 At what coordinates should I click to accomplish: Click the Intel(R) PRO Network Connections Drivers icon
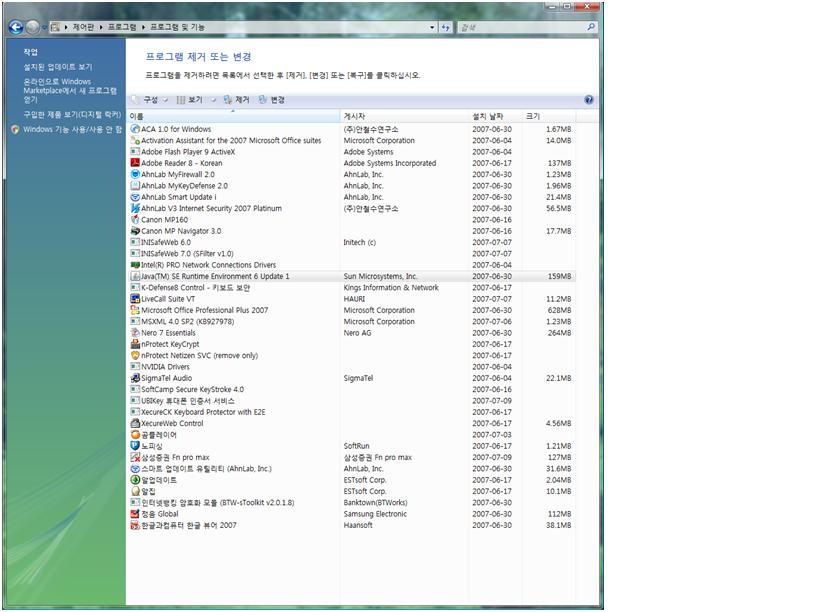pos(135,265)
